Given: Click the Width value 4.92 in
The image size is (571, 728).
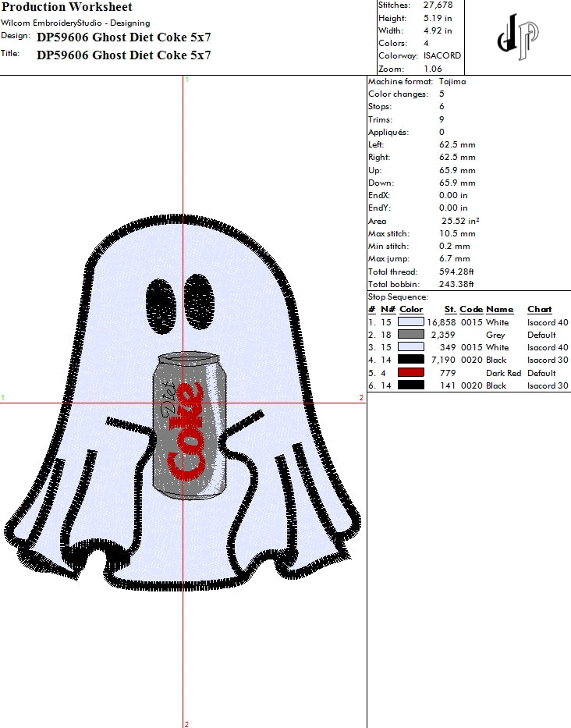Looking at the screenshot, I should pyautogui.click(x=438, y=30).
